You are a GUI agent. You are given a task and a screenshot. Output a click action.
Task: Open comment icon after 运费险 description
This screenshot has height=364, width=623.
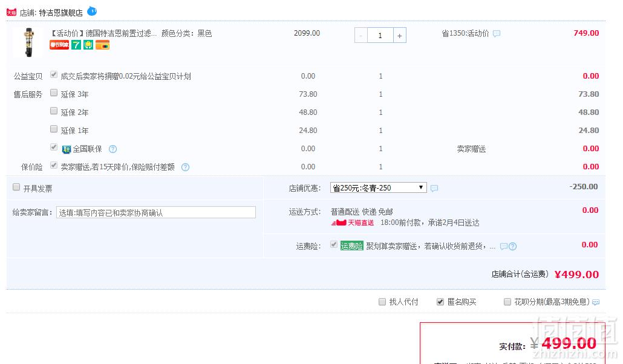[x=503, y=246]
